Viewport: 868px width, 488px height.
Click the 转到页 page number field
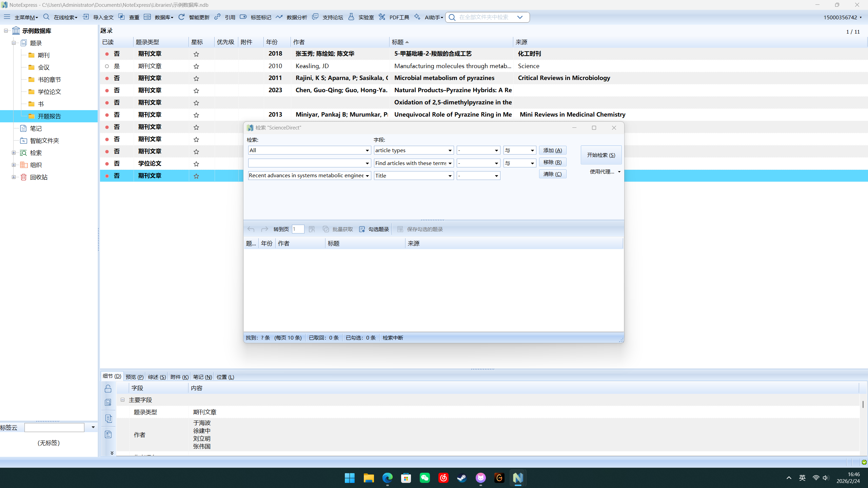[x=298, y=229]
